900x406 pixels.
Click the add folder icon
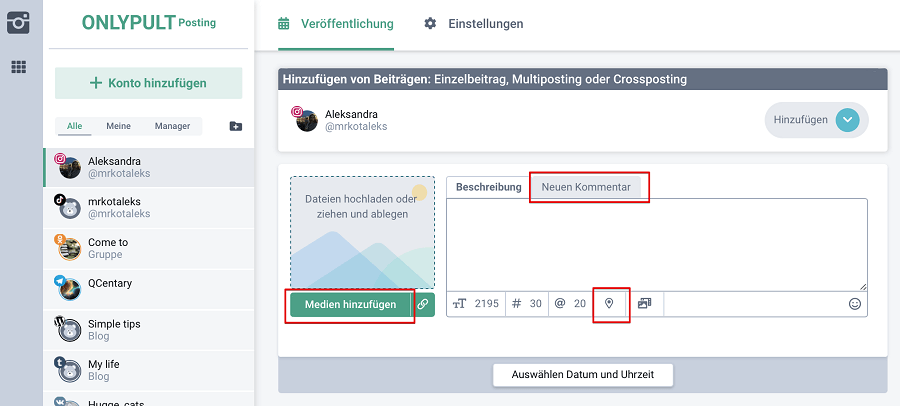(x=235, y=126)
